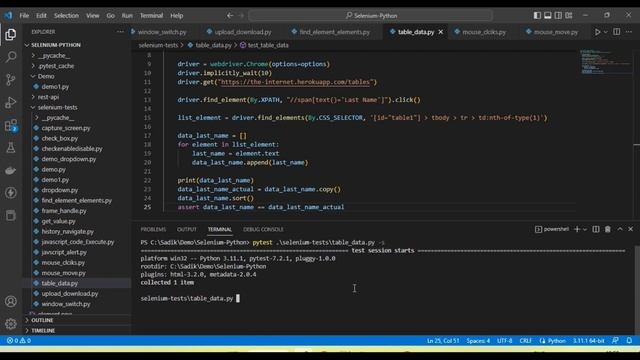Viewport: 640px width, 360px height.
Task: Open the Help menu
Action: [176, 16]
